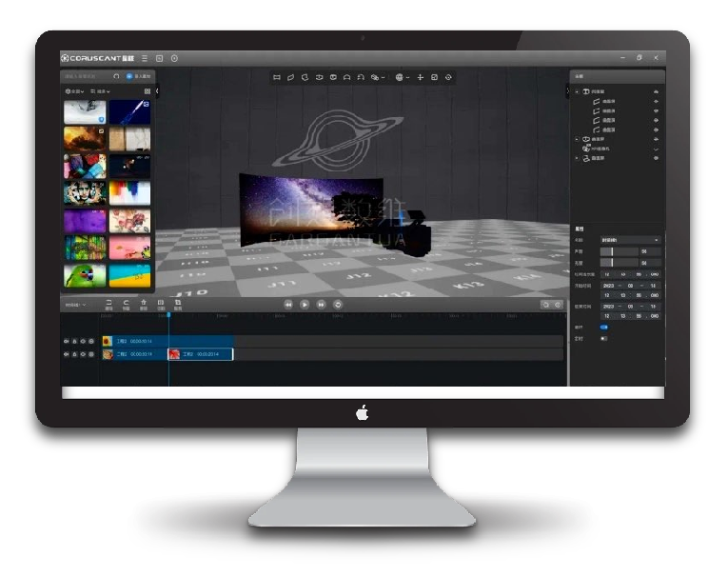Select the flat screen shape tool
Image resolution: width=728 pixels, height=577 pixels.
[x=277, y=77]
